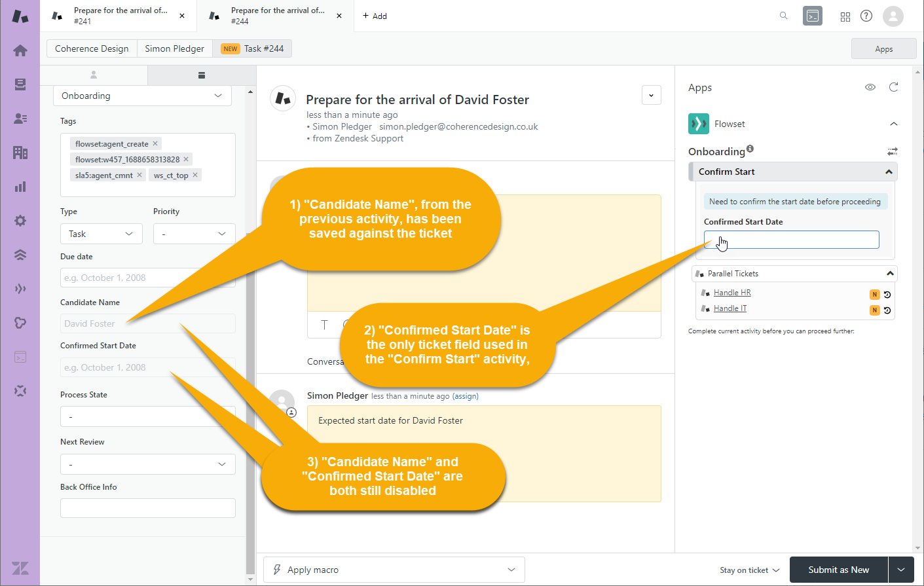Viewport: 924px width, 586px height.
Task: Click the terminal console sidebar icon
Action: [20, 357]
